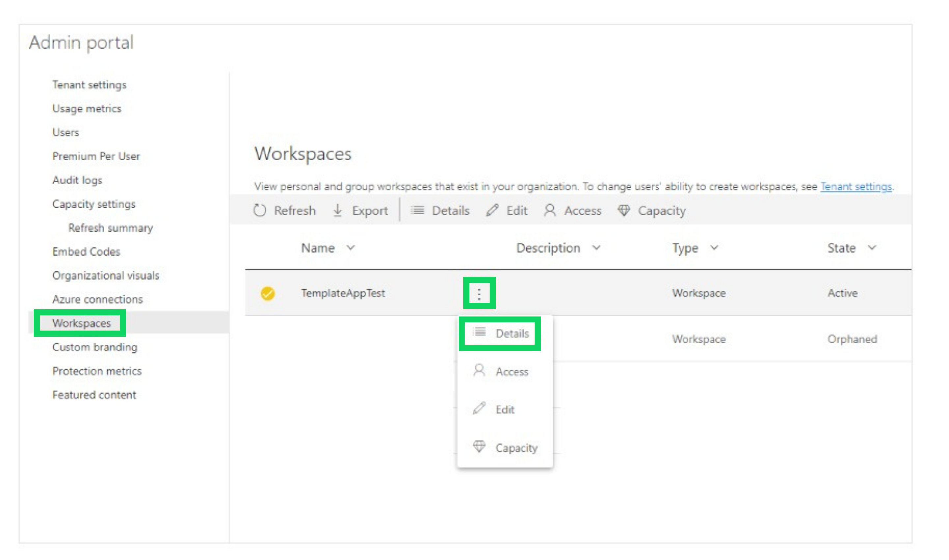This screenshot has height=560, width=949.
Task: Choose Edit from the context menu
Action: click(505, 410)
